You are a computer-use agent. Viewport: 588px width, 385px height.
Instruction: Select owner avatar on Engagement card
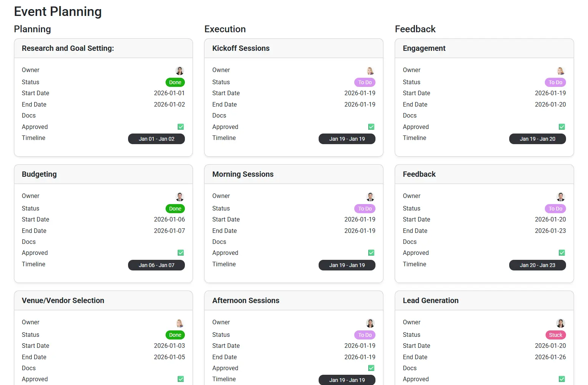coord(561,71)
